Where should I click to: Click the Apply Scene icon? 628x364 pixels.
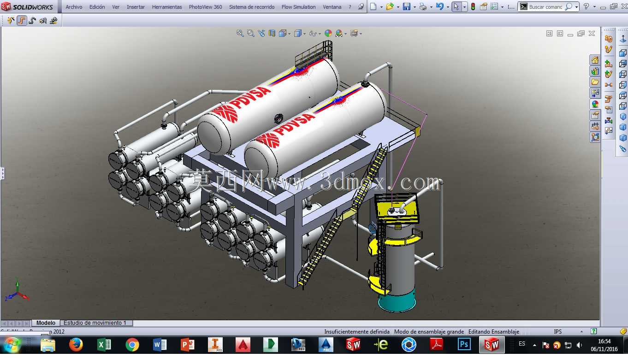click(339, 33)
